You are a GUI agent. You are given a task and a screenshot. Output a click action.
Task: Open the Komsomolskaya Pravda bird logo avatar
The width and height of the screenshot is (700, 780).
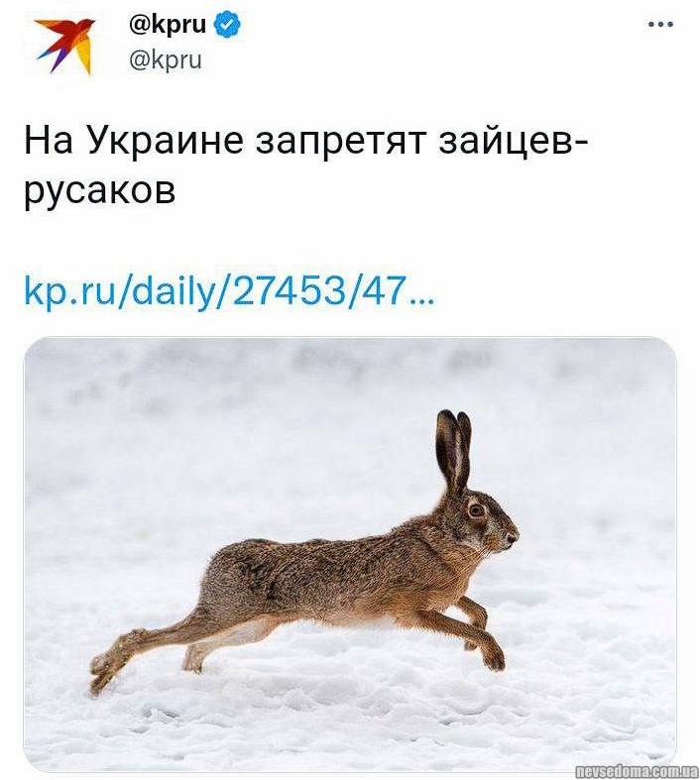click(64, 46)
